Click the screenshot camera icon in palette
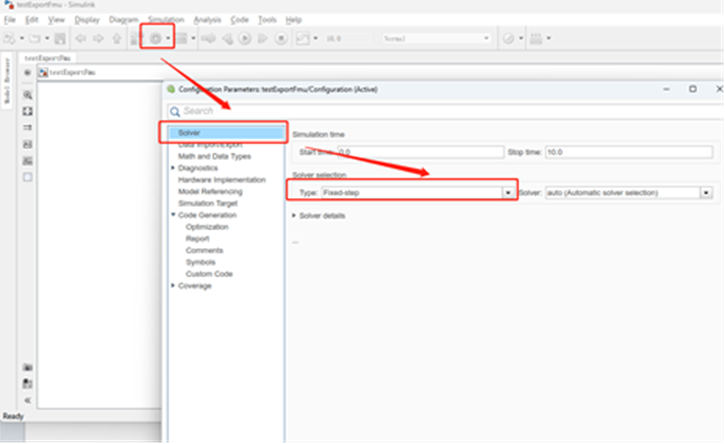Viewport: 725px width, 444px height. [x=28, y=367]
